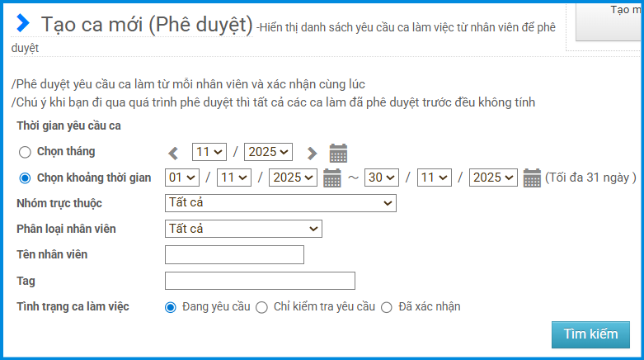Screen dimensions: 644x360
Task: Open year dropdown in "Chọn tháng" row
Action: pos(268,152)
